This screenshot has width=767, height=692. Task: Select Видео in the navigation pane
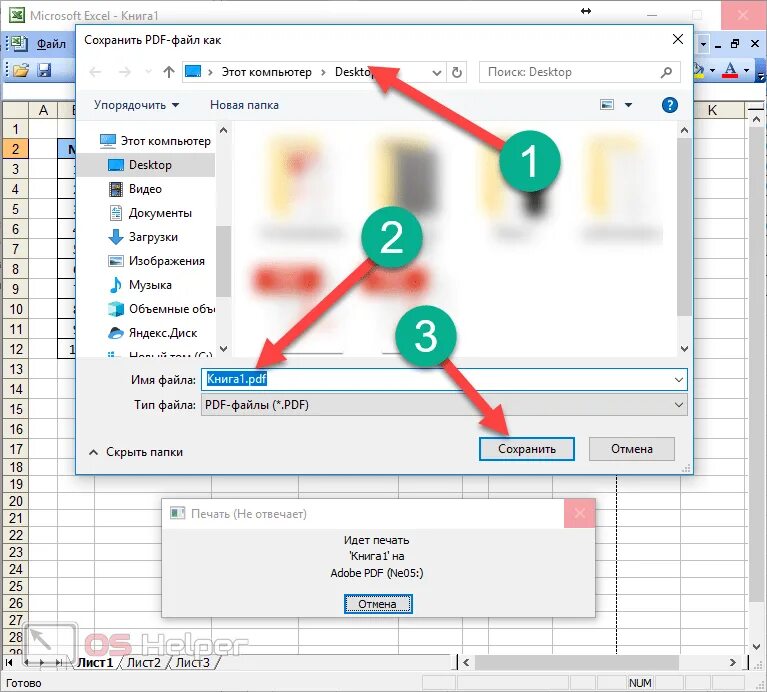(x=146, y=189)
